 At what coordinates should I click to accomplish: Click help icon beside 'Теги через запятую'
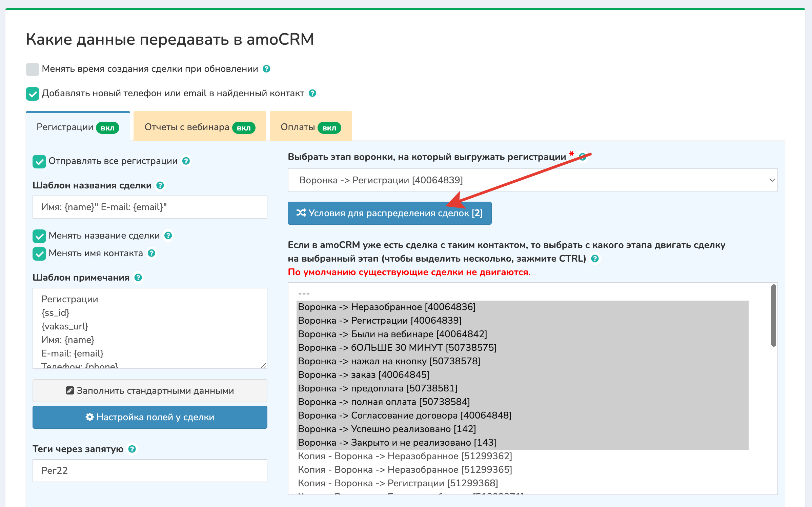(x=132, y=449)
